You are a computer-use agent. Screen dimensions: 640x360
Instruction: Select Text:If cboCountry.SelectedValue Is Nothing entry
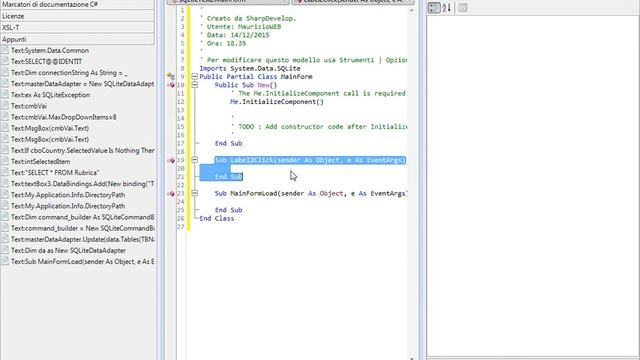click(x=82, y=150)
